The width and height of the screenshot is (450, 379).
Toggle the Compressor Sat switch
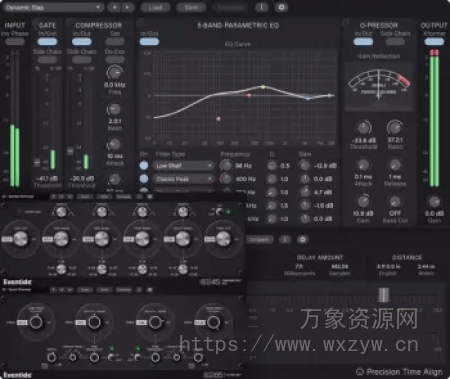[115, 42]
